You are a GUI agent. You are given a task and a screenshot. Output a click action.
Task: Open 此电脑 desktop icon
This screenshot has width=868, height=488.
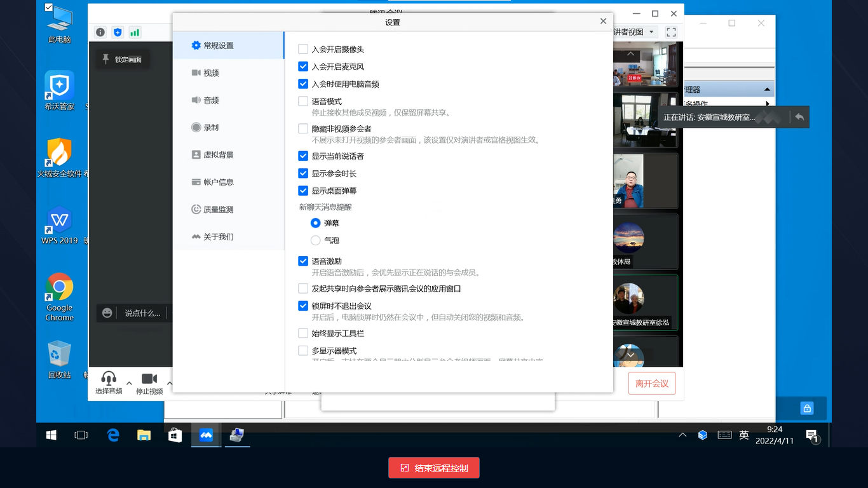[60, 24]
